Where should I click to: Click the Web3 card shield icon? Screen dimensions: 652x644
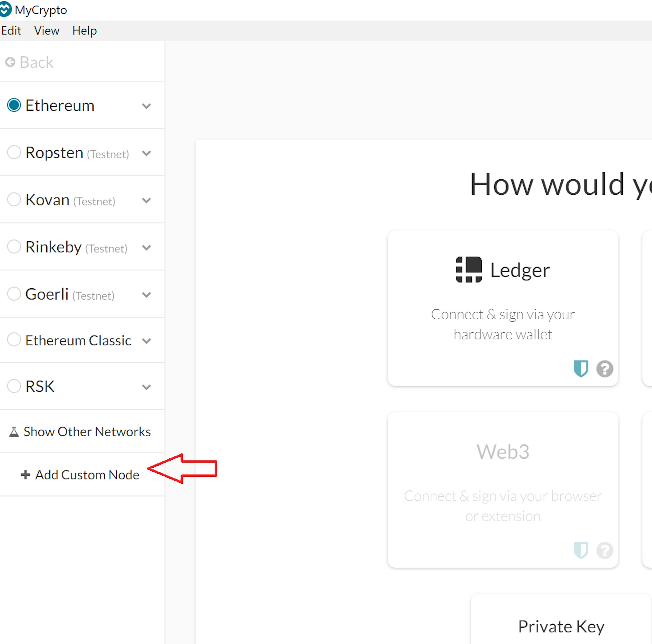point(581,550)
